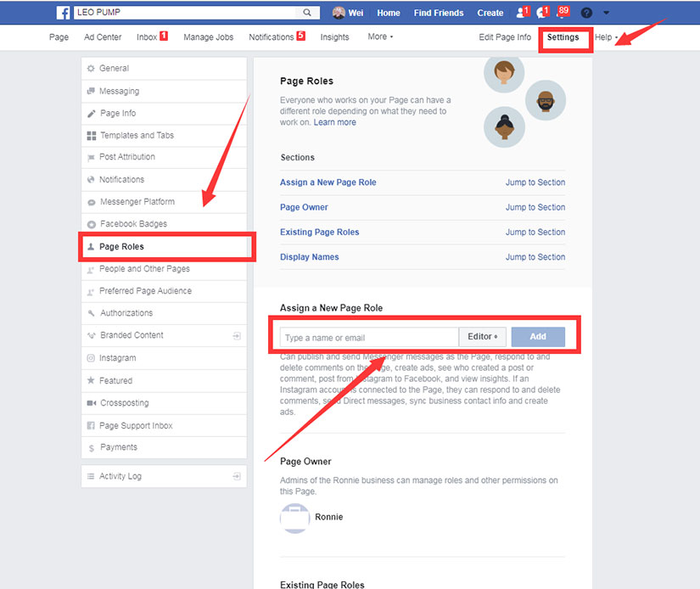Screen dimensions: 700x589
Task: Open Existing Page Roles section link
Action: click(320, 233)
